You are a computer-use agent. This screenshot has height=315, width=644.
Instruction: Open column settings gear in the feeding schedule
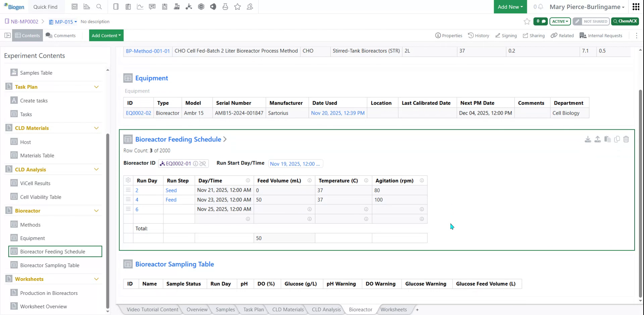128,180
